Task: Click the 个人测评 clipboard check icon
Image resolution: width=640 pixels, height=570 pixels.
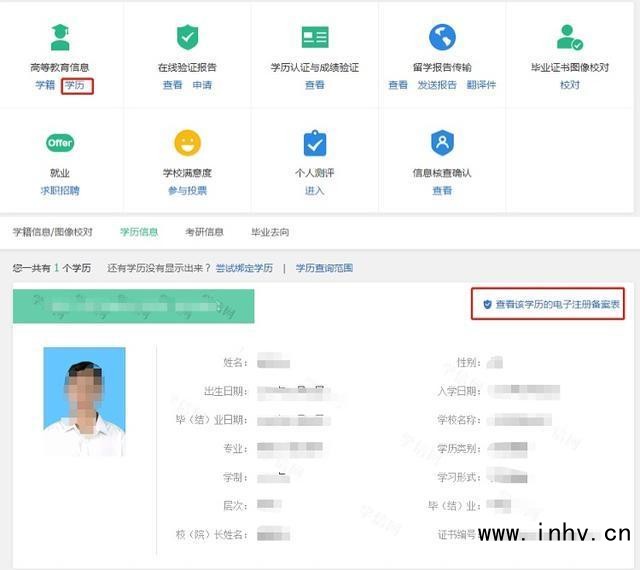Action: (x=315, y=143)
